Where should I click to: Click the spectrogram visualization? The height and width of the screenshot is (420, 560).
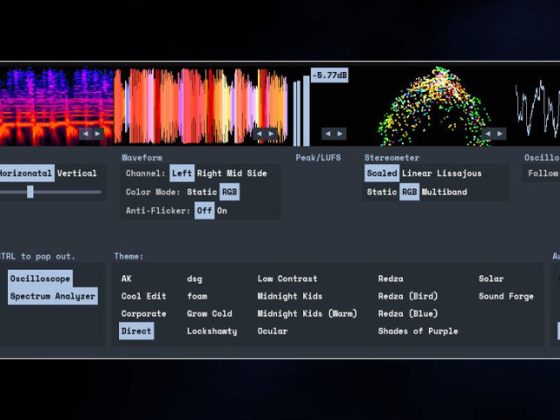56,106
